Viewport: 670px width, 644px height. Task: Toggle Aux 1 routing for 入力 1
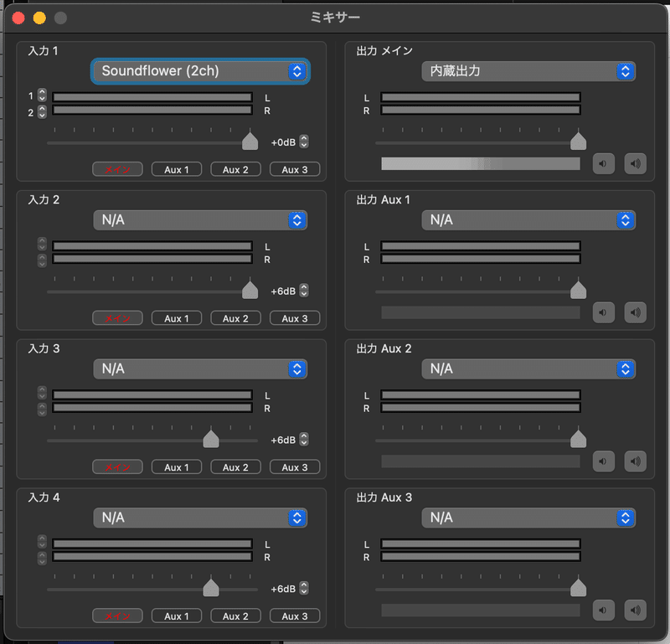tap(177, 170)
